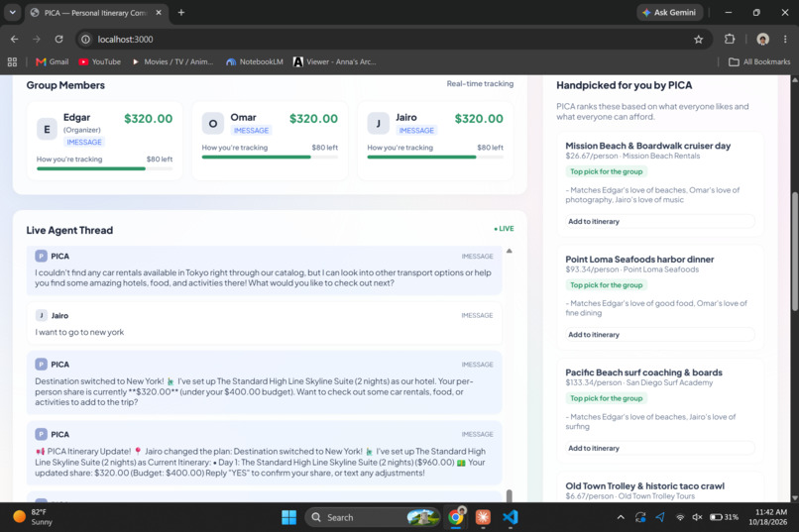Open the All Bookmarks folder
This screenshot has height=532, width=799.
coord(759,62)
